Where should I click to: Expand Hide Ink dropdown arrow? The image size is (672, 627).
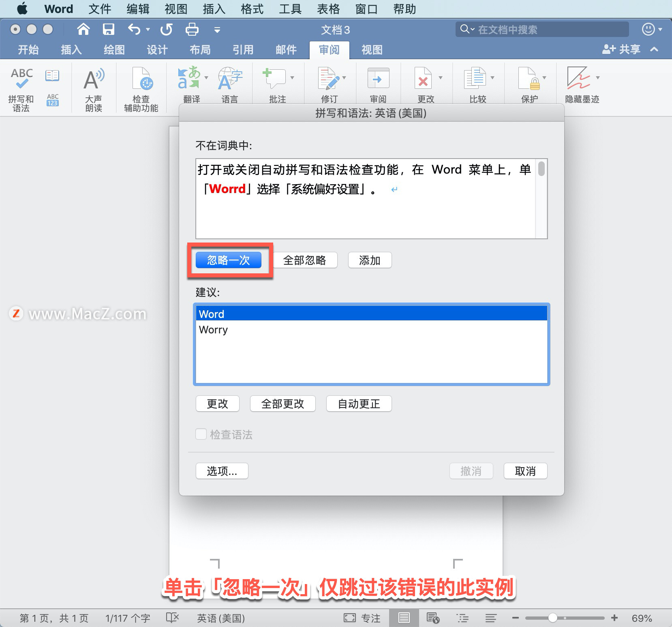[x=597, y=77]
